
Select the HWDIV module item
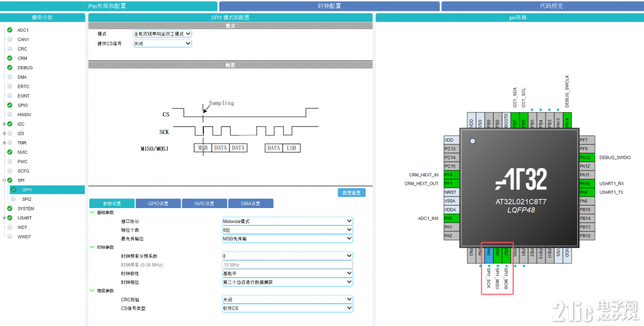(24, 114)
